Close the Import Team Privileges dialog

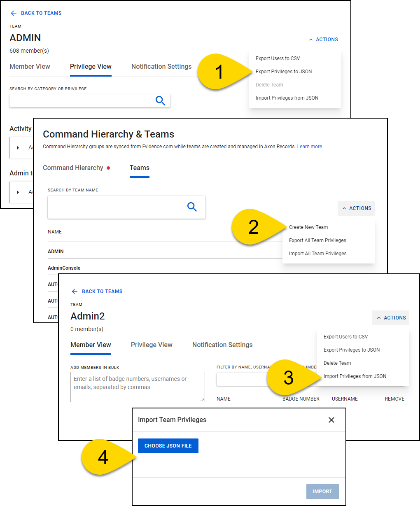[331, 420]
